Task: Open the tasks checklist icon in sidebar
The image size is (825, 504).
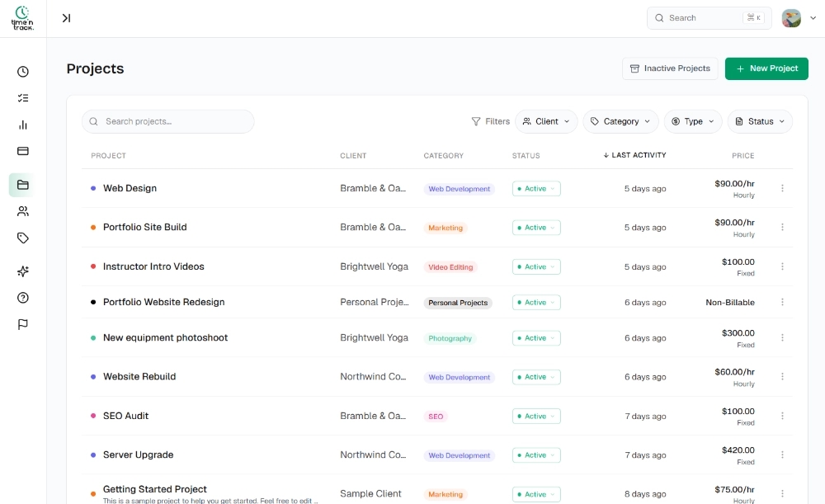Action: pos(22,98)
